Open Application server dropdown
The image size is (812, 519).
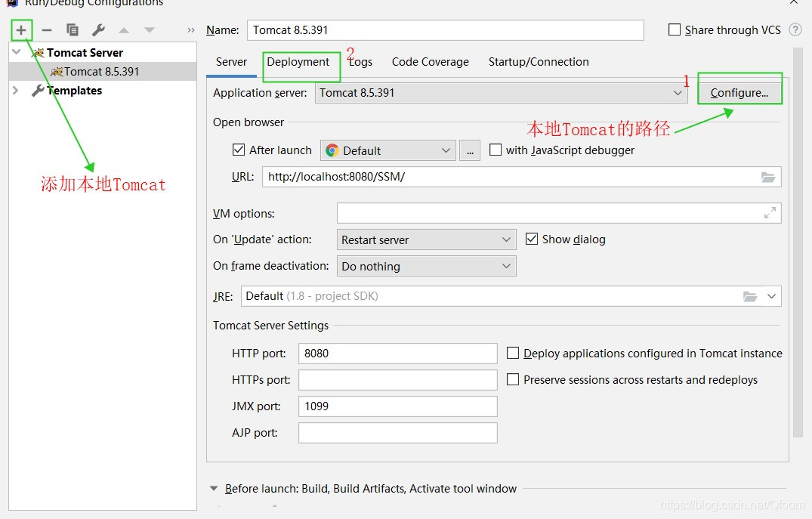coord(502,93)
